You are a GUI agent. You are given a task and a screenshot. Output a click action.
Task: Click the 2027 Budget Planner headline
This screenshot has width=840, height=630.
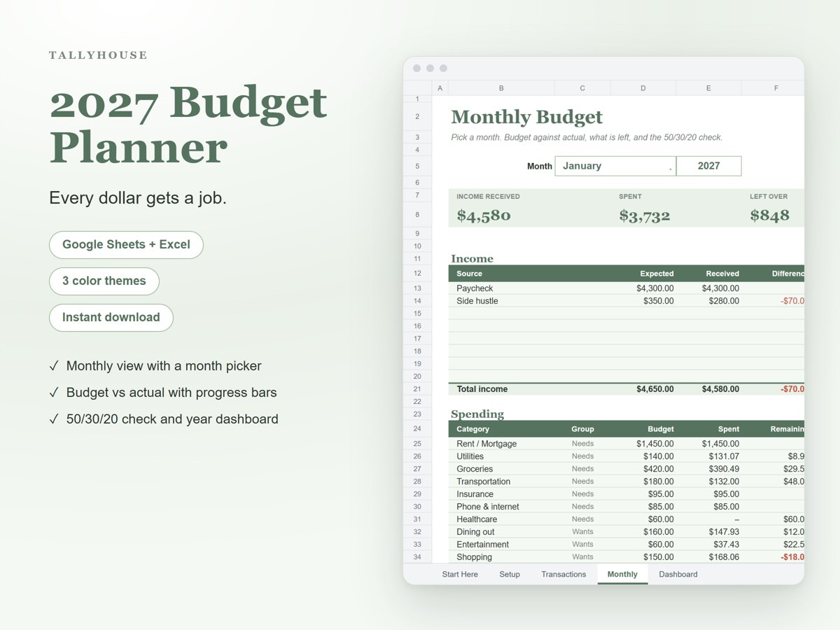click(188, 125)
